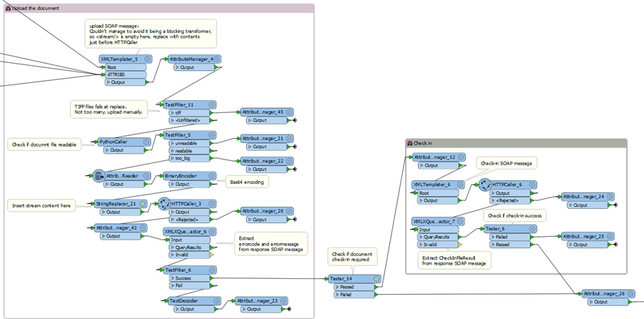Open XMLTemplater_6 parameters gear
Screen dimensions: 644x319
460,185
